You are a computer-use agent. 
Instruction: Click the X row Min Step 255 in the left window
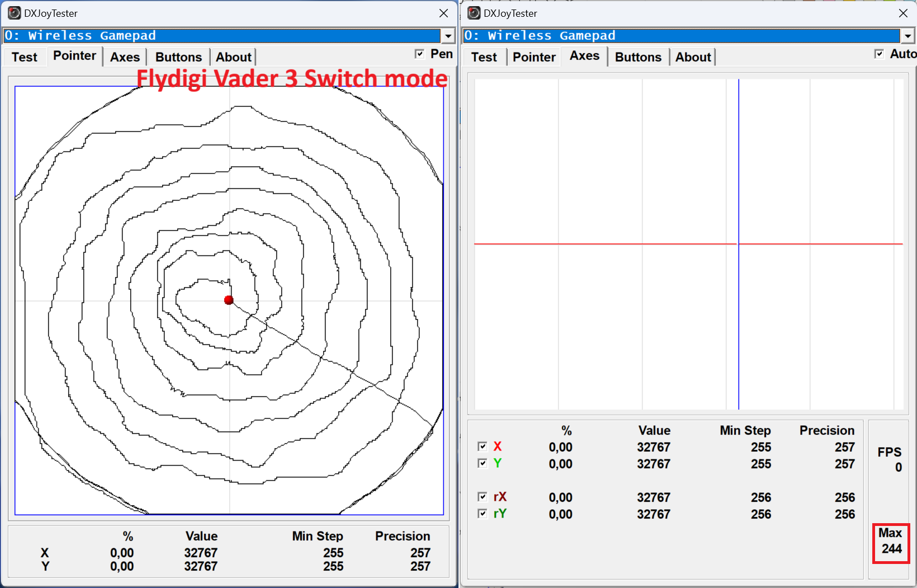pos(333,553)
